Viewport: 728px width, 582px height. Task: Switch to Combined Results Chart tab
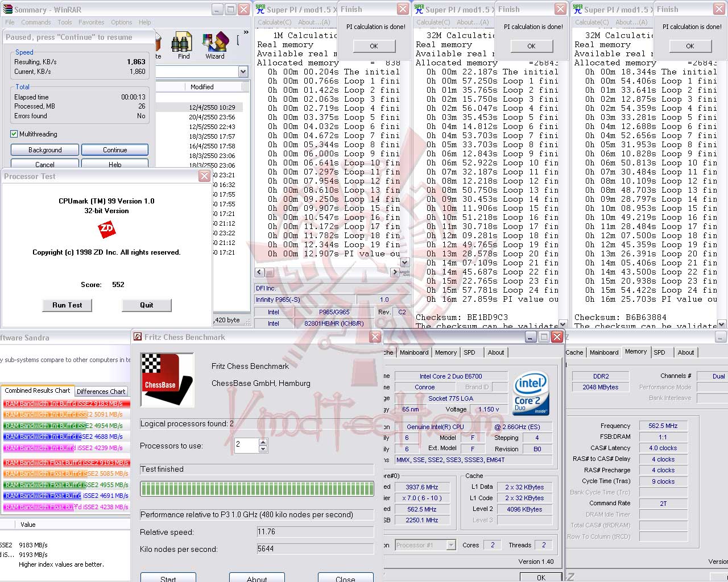pyautogui.click(x=38, y=390)
